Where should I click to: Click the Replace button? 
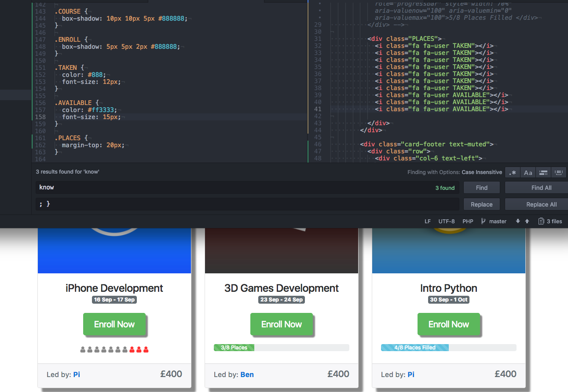point(482,204)
